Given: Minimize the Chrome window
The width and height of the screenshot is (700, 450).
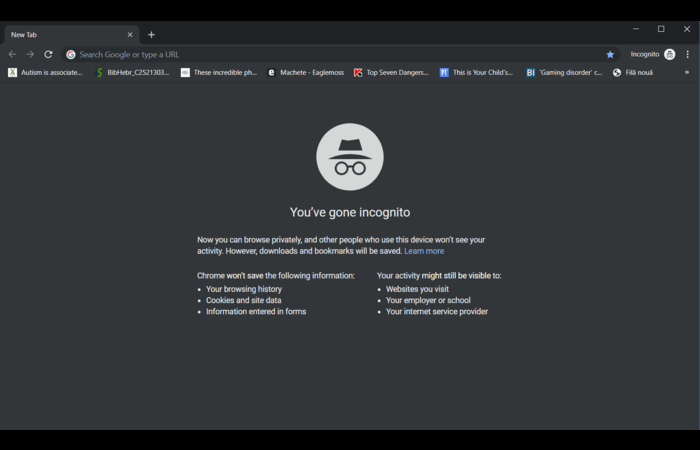Looking at the screenshot, I should coord(636,29).
